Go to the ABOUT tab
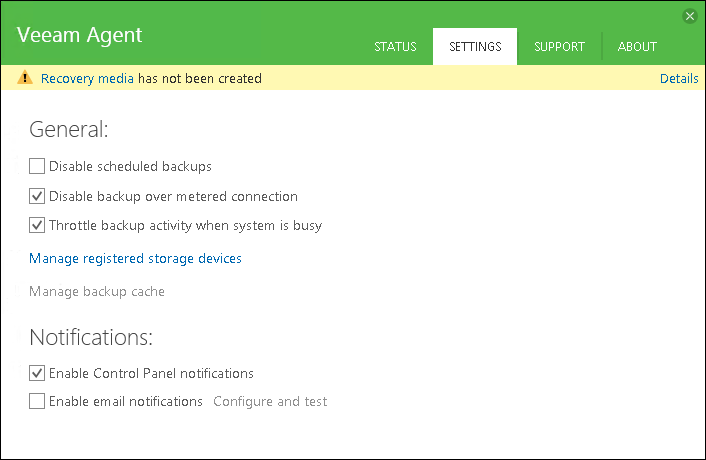 637,47
